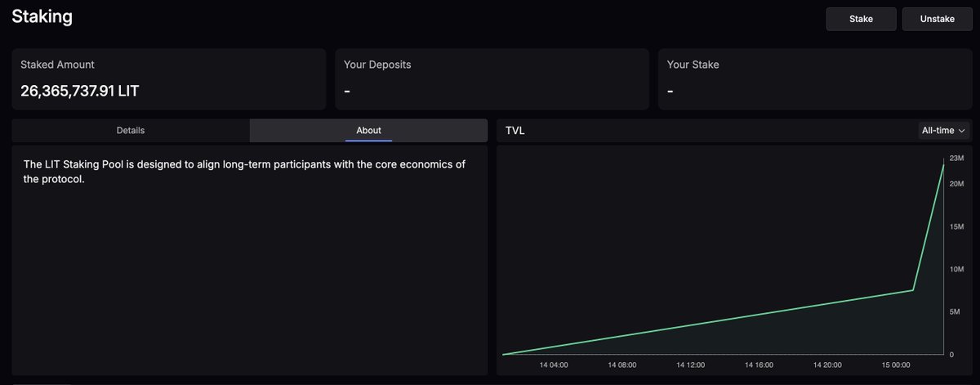Open the All-time range dropdown

coord(944,130)
